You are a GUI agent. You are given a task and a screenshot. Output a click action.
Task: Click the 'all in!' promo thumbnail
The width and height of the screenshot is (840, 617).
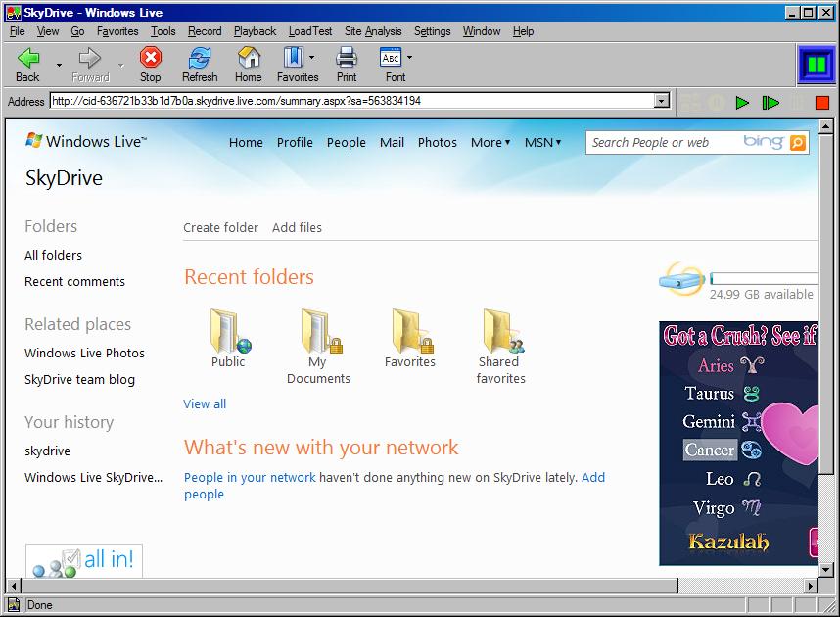coord(84,561)
